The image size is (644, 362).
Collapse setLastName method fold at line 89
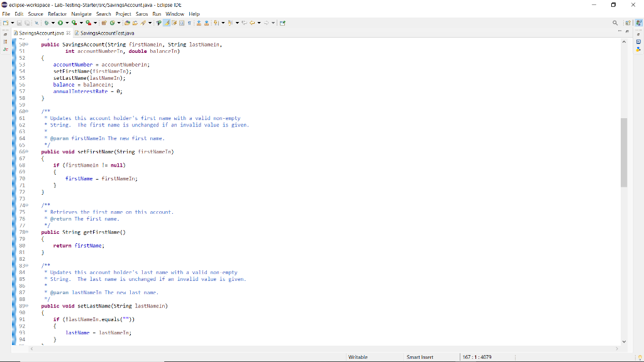tap(27, 306)
